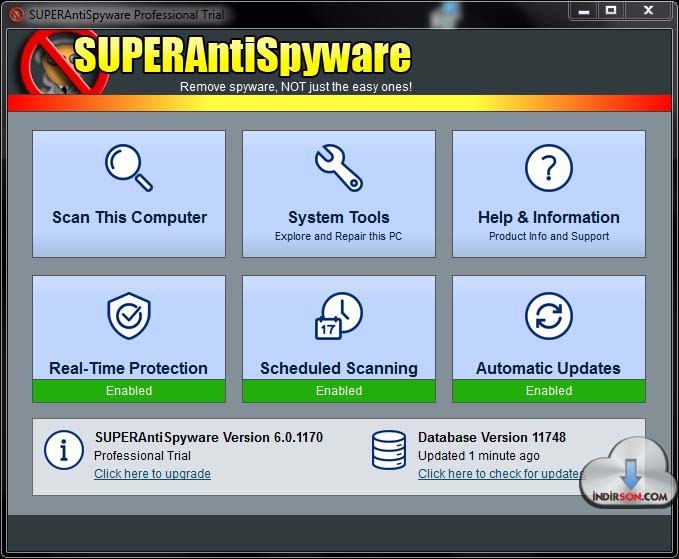The width and height of the screenshot is (679, 559).
Task: Toggle Scheduled Scanning Enabled status bar
Action: click(339, 391)
